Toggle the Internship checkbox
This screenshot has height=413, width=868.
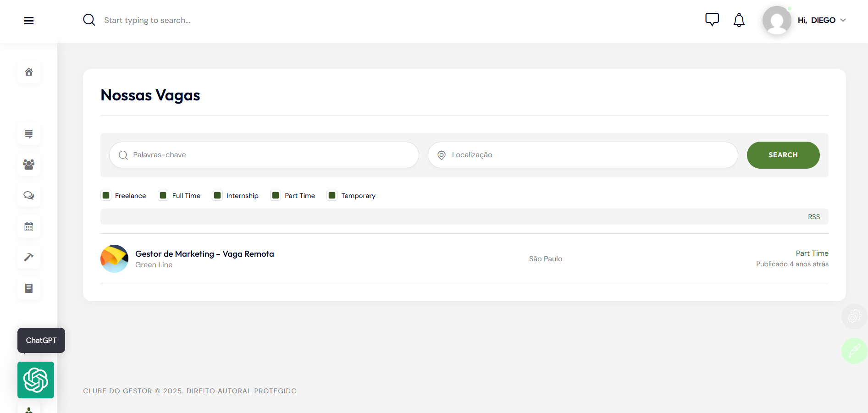(x=217, y=196)
